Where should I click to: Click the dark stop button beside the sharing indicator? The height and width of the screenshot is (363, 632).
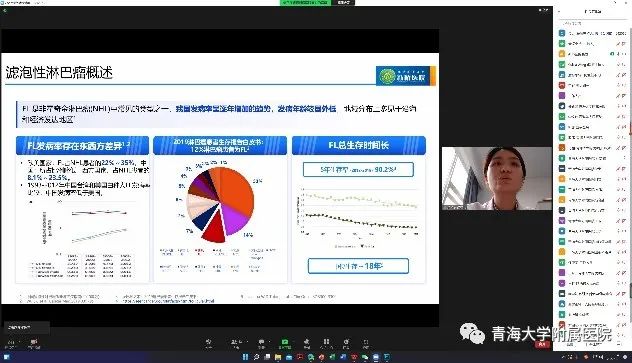tap(343, 2)
